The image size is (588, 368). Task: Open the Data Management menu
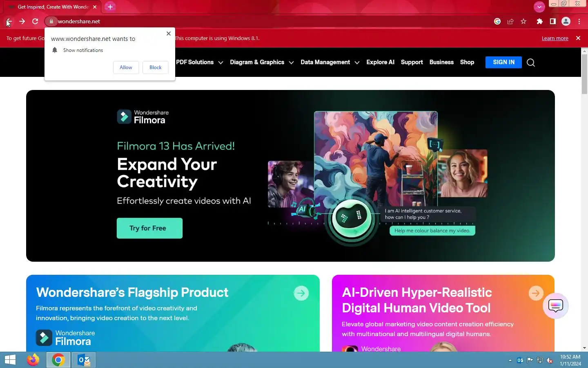(325, 62)
